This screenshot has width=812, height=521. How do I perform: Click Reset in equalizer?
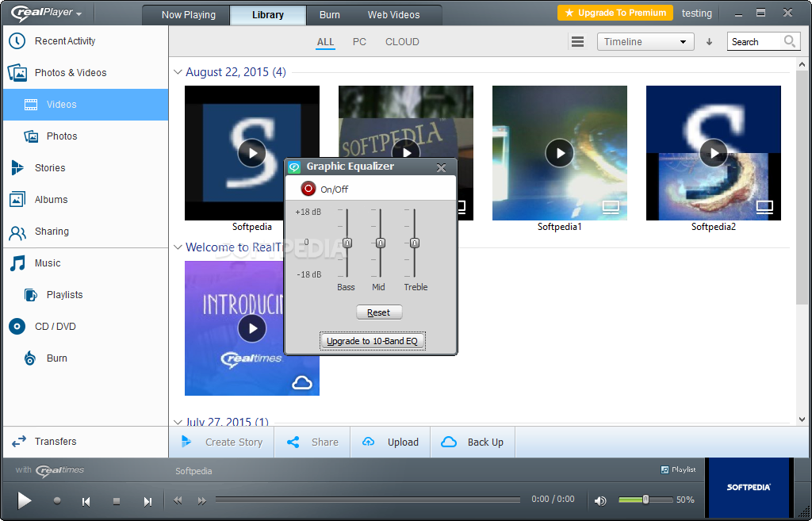379,312
